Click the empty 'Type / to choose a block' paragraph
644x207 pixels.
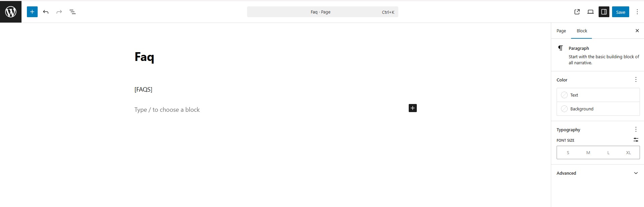pos(167,110)
